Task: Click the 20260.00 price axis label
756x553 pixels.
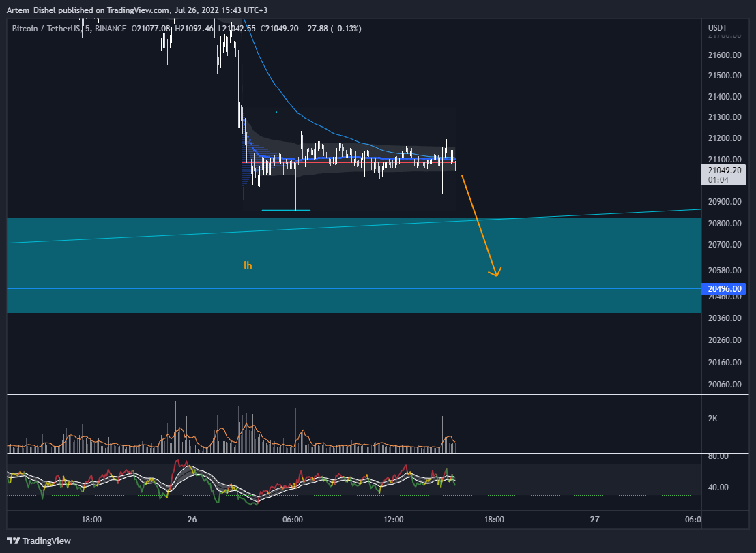Action: tap(724, 340)
